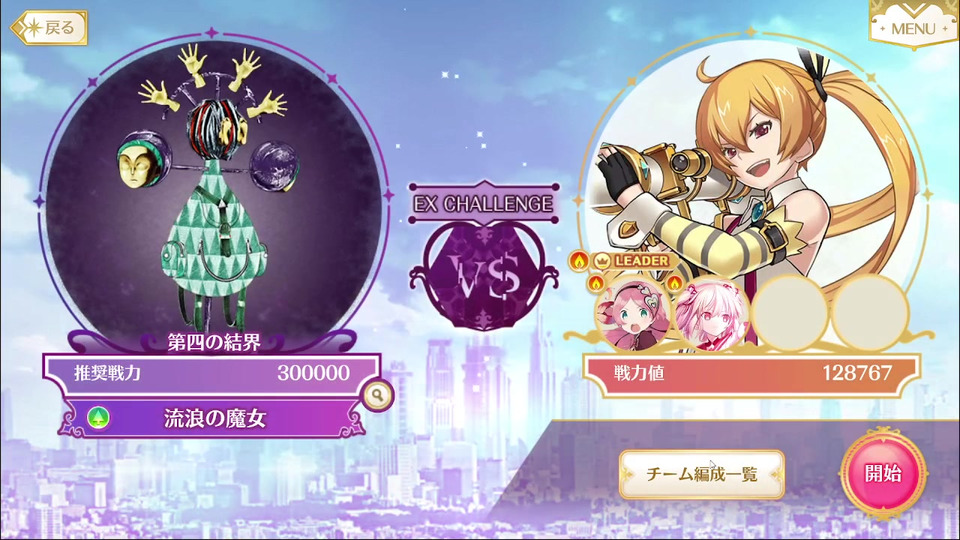Click the crown LEADER badge
960x540 pixels.
(x=631, y=261)
